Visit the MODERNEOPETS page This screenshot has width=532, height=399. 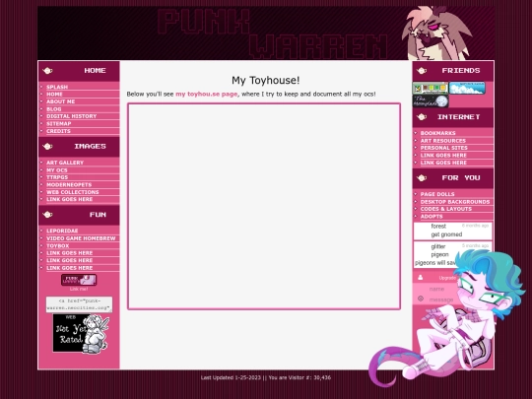click(69, 184)
